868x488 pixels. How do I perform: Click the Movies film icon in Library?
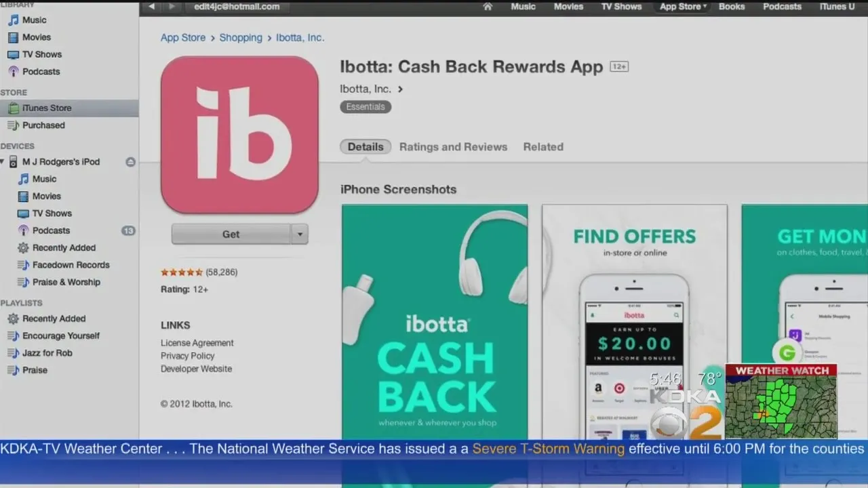(13, 37)
